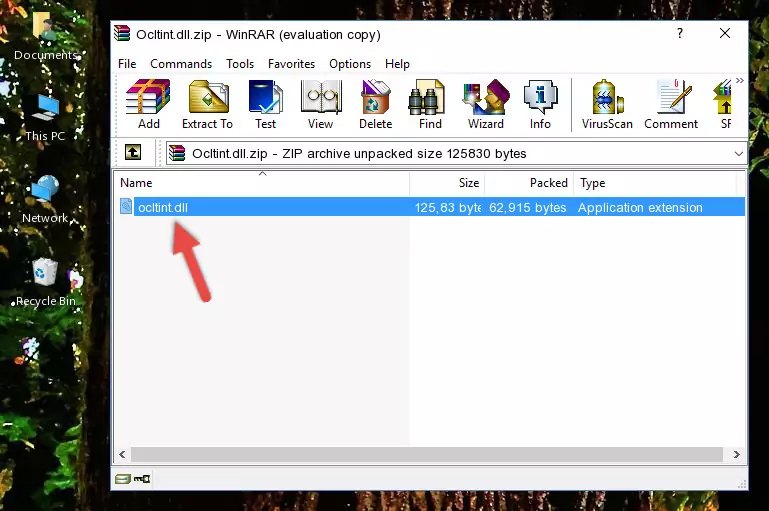Click the WinRAR title bar app icon
The image size is (769, 511).
[x=122, y=33]
